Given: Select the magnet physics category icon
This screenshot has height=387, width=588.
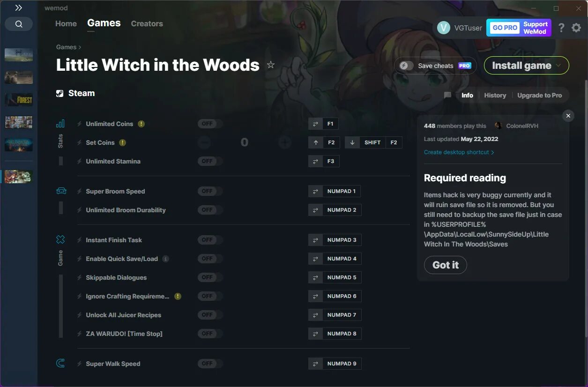Looking at the screenshot, I should [60, 364].
